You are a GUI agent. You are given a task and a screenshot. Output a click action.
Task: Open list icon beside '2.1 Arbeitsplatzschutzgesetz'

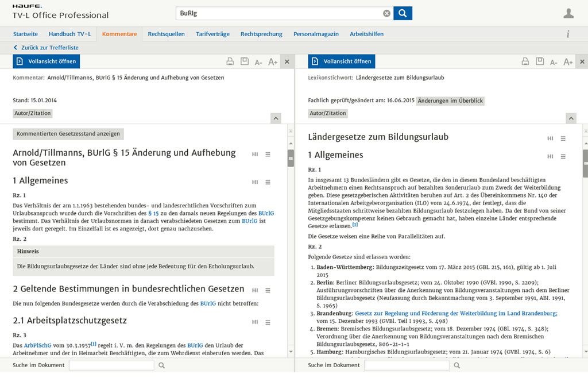[268, 322]
